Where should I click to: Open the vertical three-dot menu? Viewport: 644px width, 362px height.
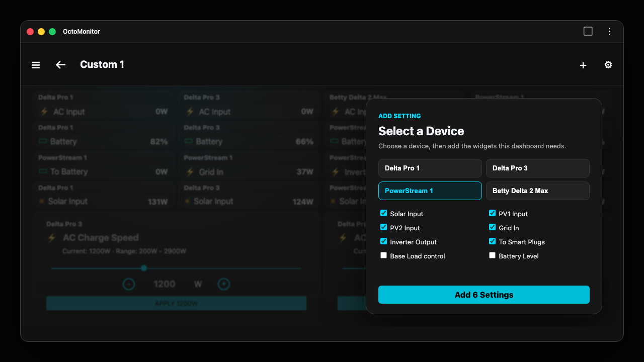click(609, 31)
